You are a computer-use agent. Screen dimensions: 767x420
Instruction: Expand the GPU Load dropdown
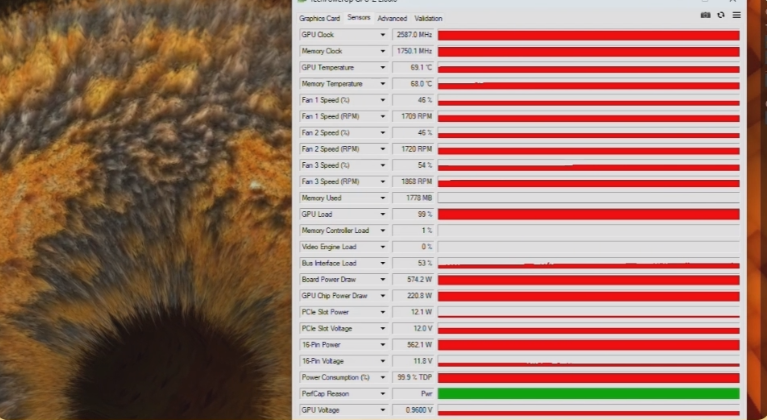click(383, 214)
